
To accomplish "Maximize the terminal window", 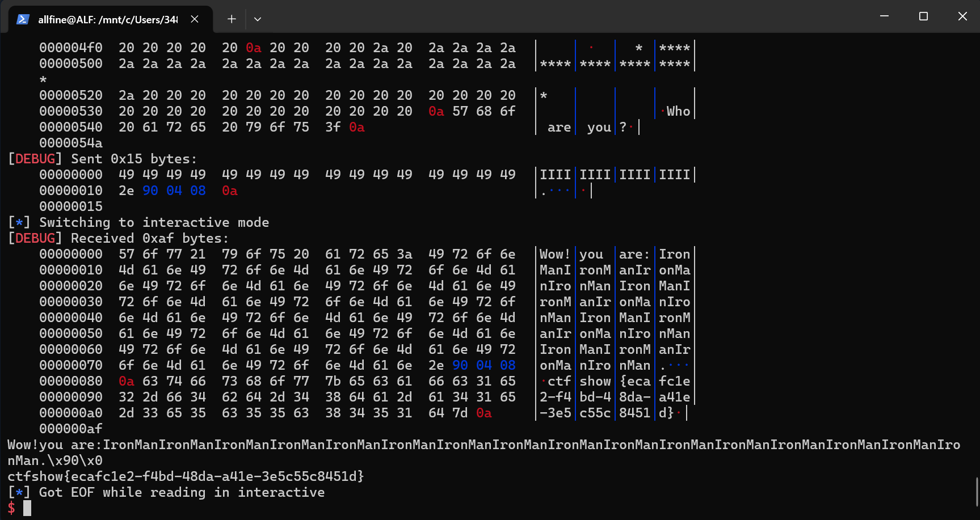I will (923, 16).
